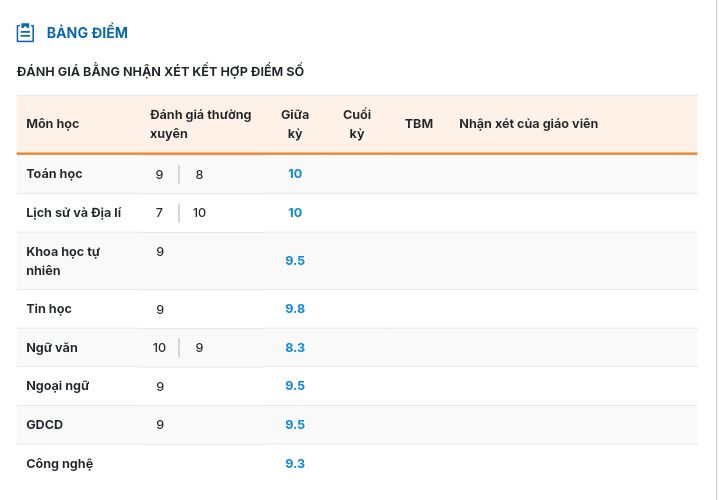Select the Ngoại ngữ subject row

pos(58,386)
